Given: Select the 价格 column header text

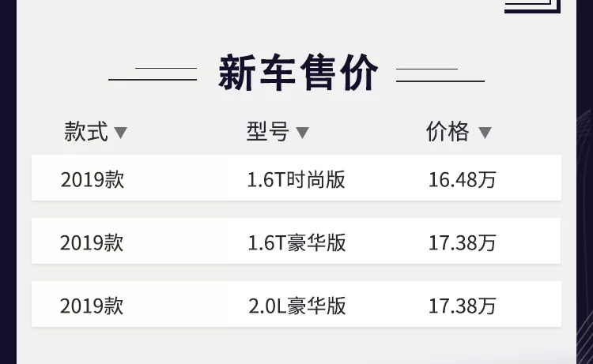Looking at the screenshot, I should pyautogui.click(x=448, y=132).
